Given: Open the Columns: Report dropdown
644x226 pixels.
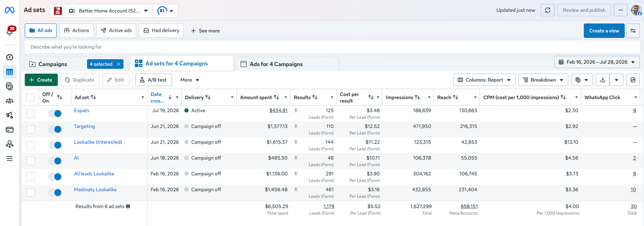Looking at the screenshot, I should (484, 80).
